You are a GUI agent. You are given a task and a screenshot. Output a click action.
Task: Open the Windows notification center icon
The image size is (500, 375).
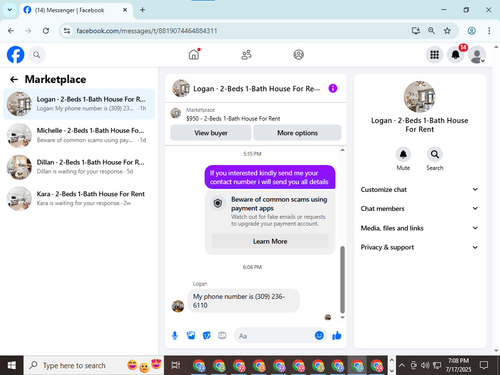click(x=484, y=365)
